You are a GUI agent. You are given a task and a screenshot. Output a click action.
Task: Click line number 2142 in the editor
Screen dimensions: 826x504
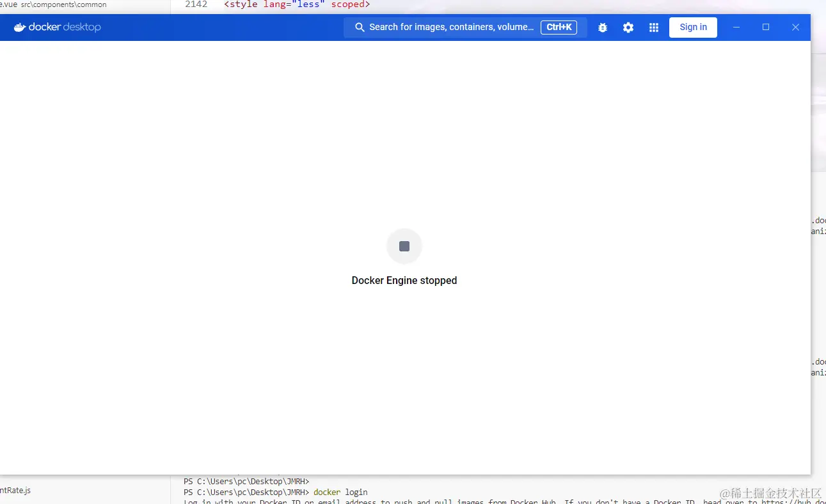pos(196,4)
